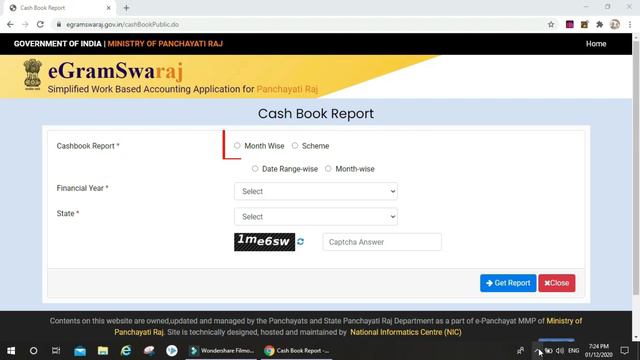This screenshot has width=640, height=360.
Task: Open the Chrome extensions puzzle icon
Action: coord(600,24)
